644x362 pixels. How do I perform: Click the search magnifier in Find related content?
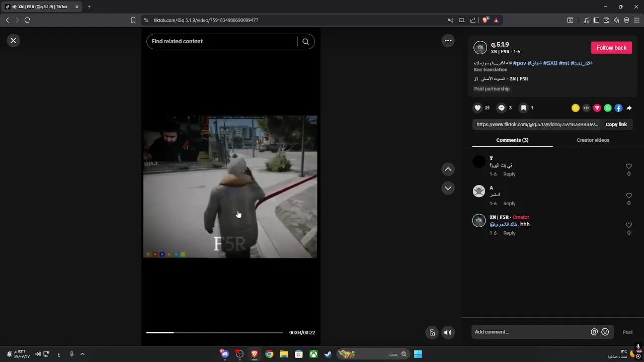tap(305, 42)
